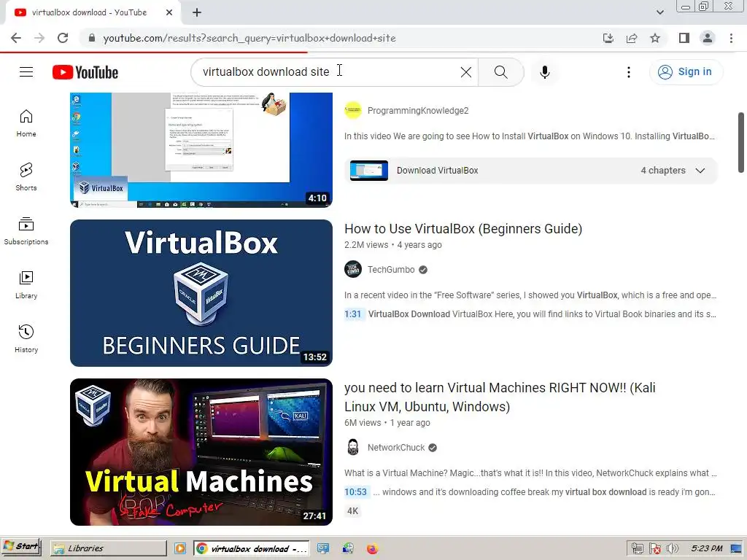The width and height of the screenshot is (747, 560).
Task: Click the YouTube logo
Action: click(x=85, y=72)
